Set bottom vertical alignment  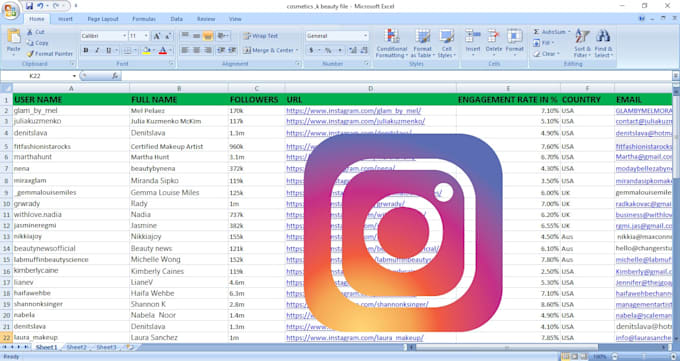208,36
